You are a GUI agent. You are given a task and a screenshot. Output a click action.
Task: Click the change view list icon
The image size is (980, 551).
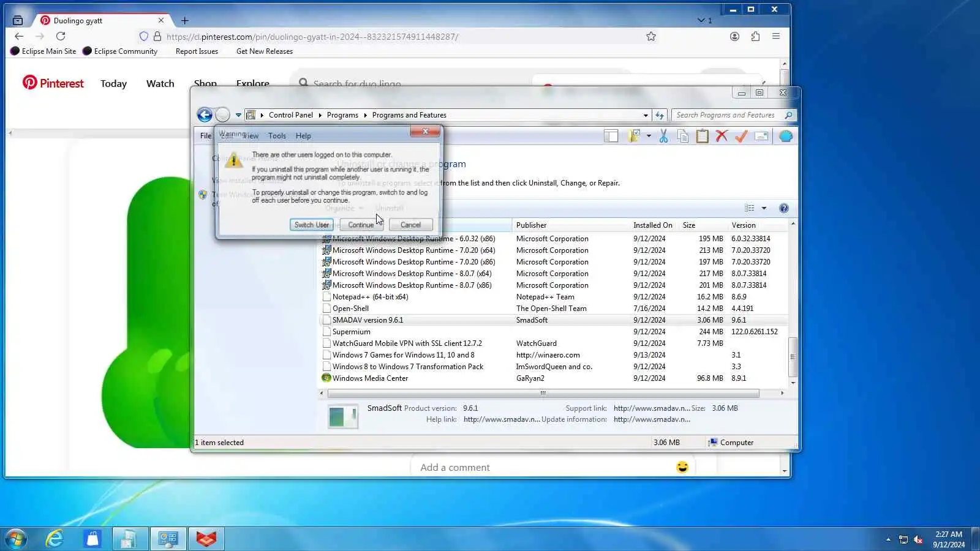click(x=750, y=208)
